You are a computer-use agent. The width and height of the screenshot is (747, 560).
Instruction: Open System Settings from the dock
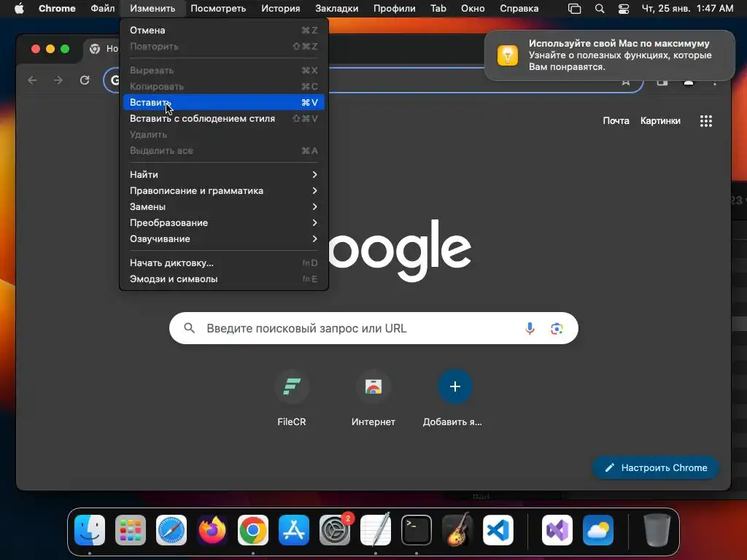click(x=335, y=530)
